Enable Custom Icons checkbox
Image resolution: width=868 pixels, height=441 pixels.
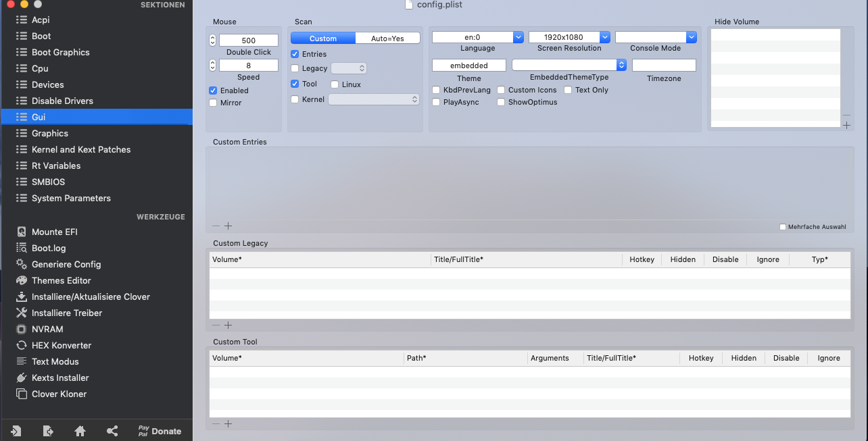pyautogui.click(x=501, y=90)
